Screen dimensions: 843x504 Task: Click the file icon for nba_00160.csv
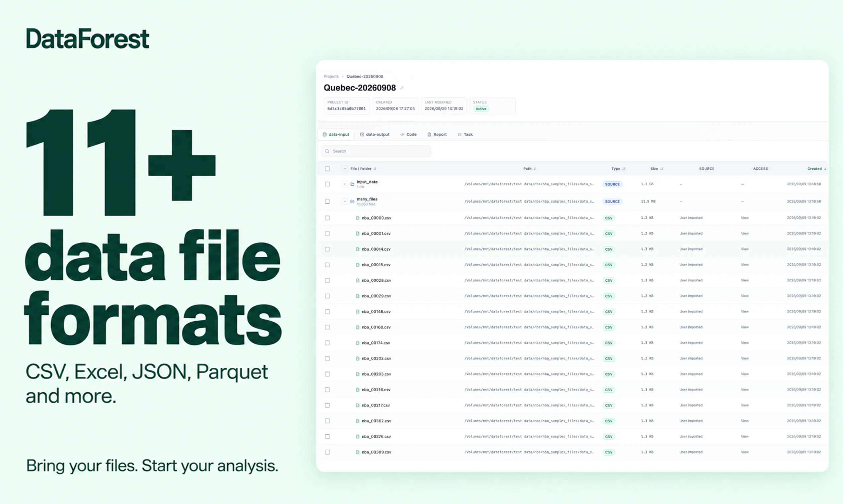point(357,327)
